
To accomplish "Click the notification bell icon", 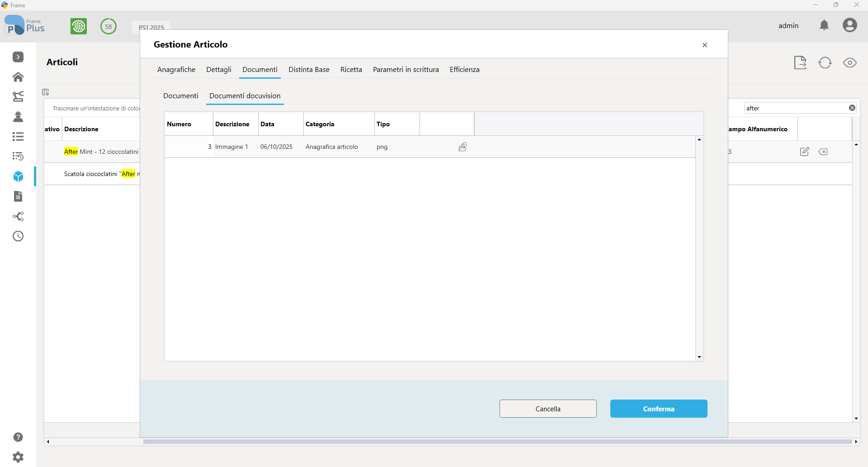I will [824, 25].
